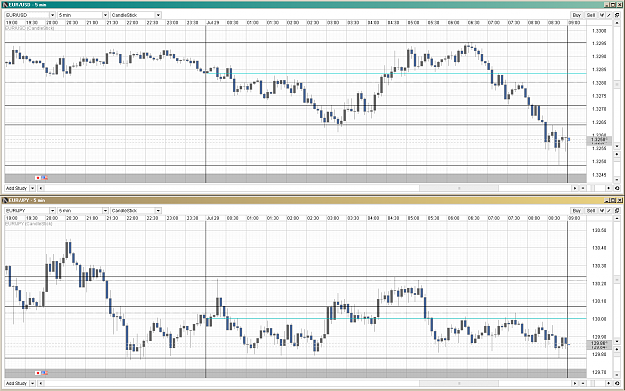Open the EUR/JPY currency pair dropdown

30,210
